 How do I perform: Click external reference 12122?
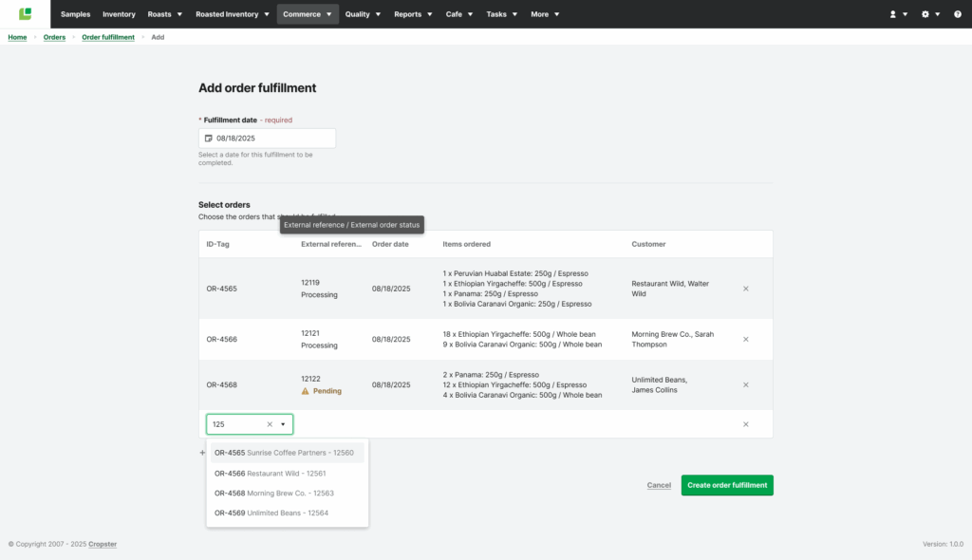click(x=310, y=379)
